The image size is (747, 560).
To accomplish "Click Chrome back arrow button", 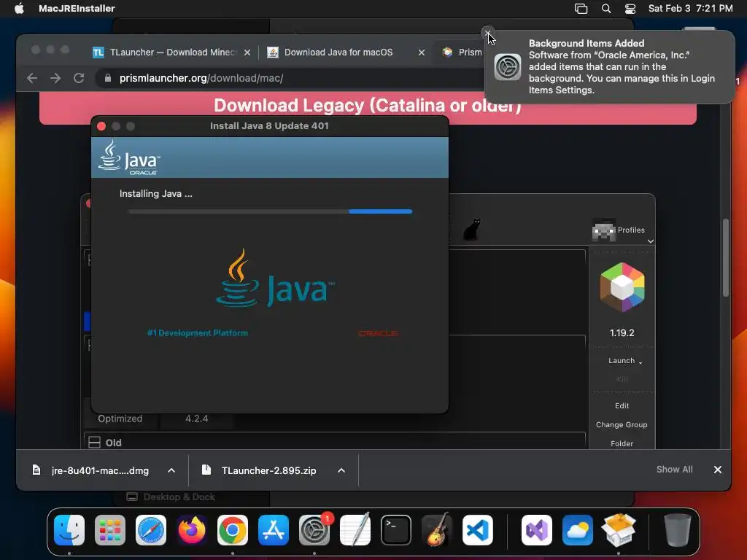I will click(x=32, y=78).
